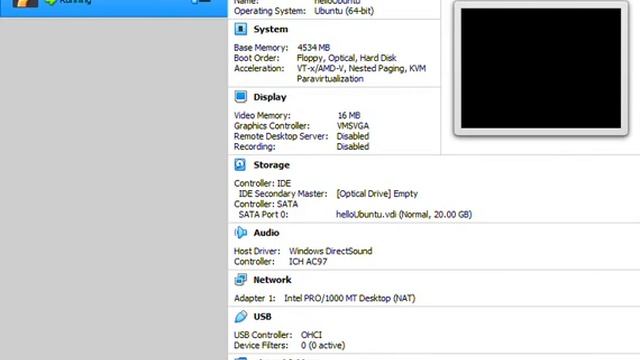Screen dimensions: 640x360
Task: Click audio Controller value ICH AC97
Action: (x=308, y=262)
